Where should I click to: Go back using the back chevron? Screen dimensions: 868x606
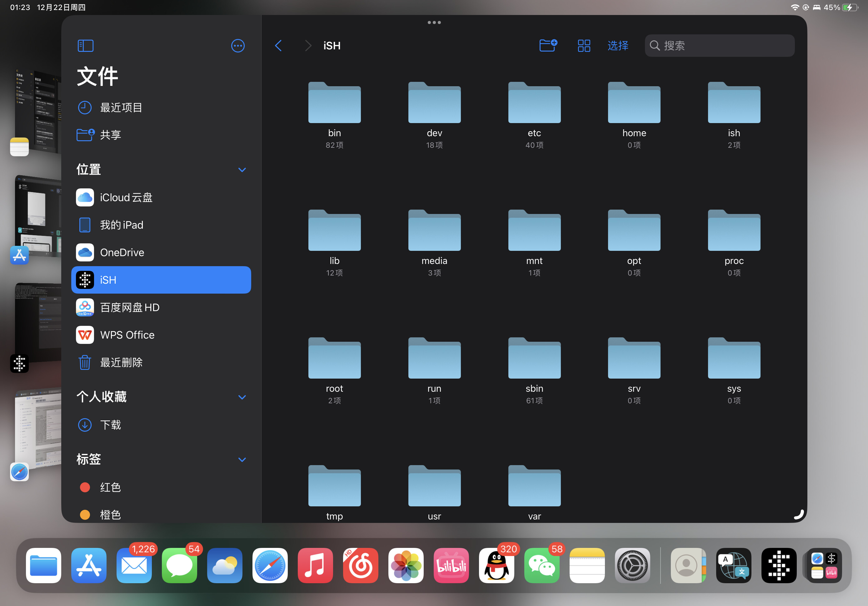coord(278,45)
